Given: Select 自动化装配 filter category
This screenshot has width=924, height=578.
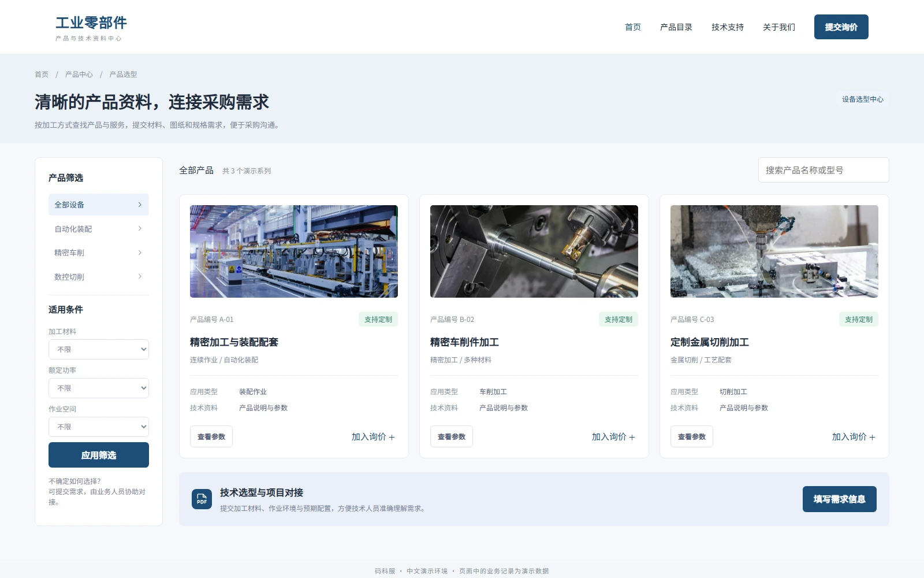Looking at the screenshot, I should [x=99, y=229].
